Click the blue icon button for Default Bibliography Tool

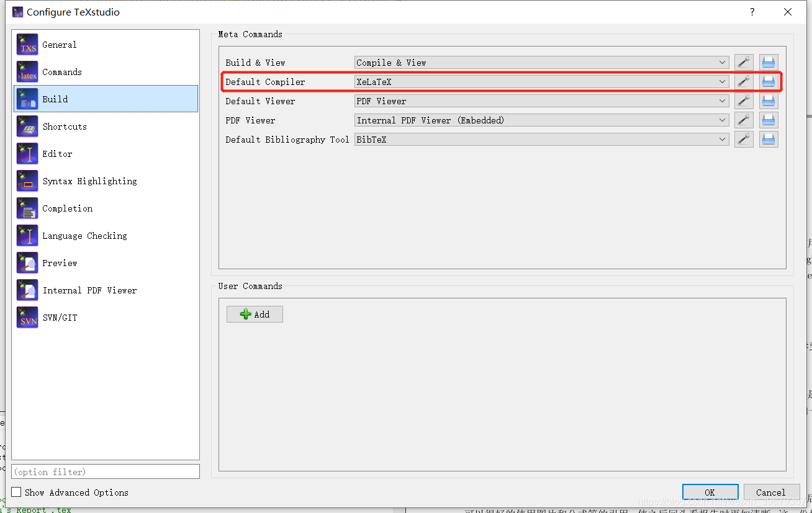[769, 140]
